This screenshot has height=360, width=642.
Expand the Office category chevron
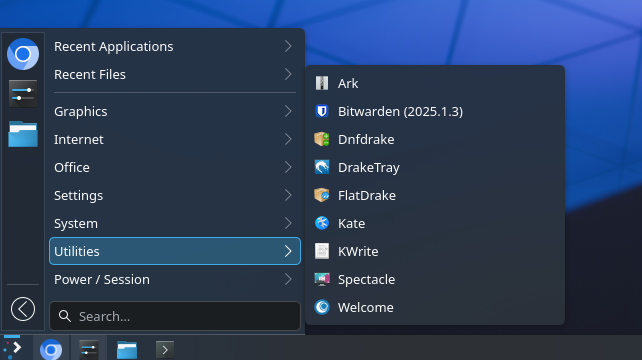[x=288, y=167]
